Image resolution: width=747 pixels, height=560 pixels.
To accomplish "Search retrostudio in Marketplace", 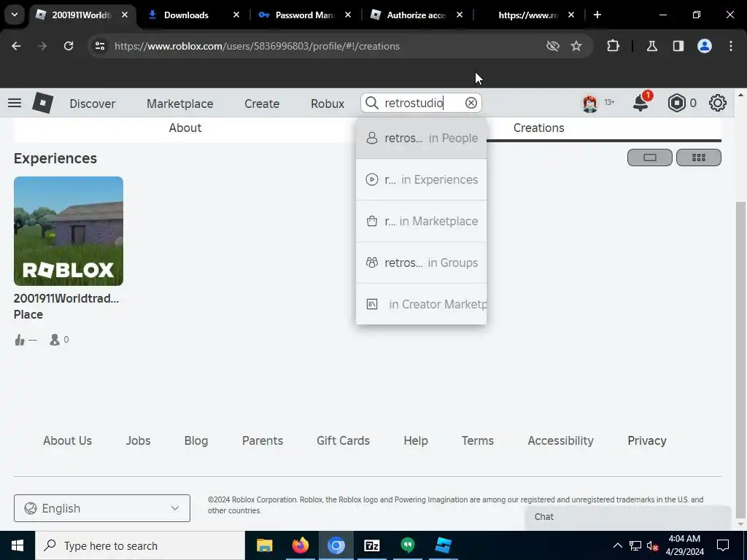I will [421, 221].
